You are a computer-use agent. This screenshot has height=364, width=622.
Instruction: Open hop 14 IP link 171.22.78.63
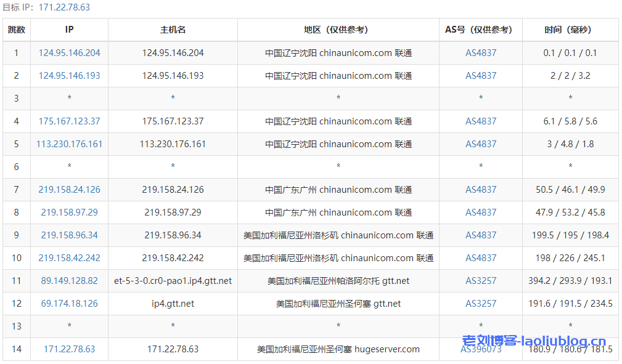69,349
